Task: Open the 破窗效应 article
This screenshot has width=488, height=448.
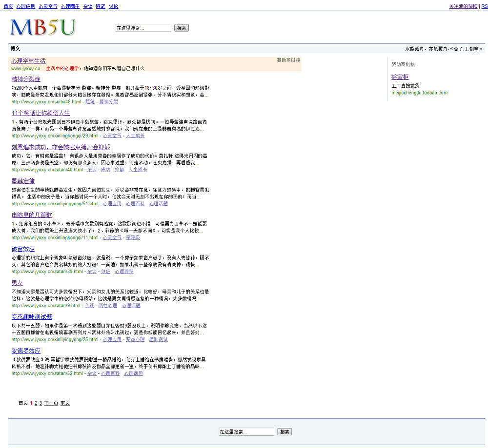Action: 23,249
